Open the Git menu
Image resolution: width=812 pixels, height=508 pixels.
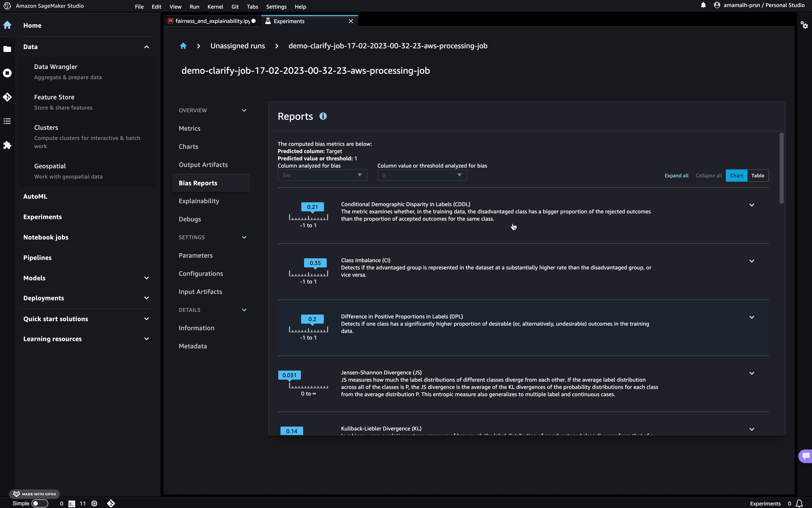point(235,7)
